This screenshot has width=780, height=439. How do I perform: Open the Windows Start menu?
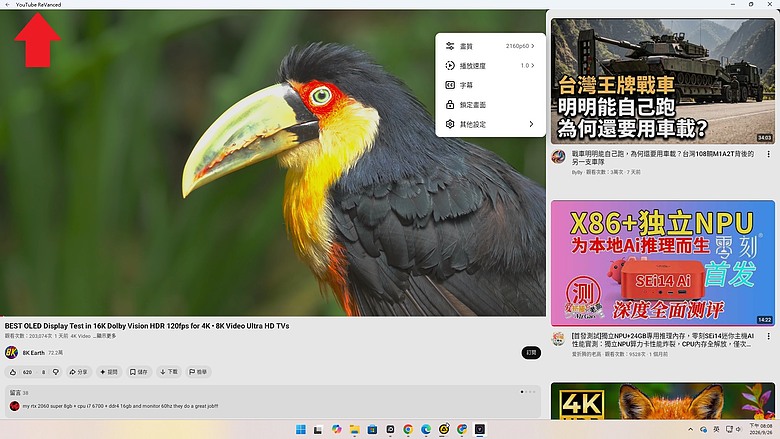301,430
